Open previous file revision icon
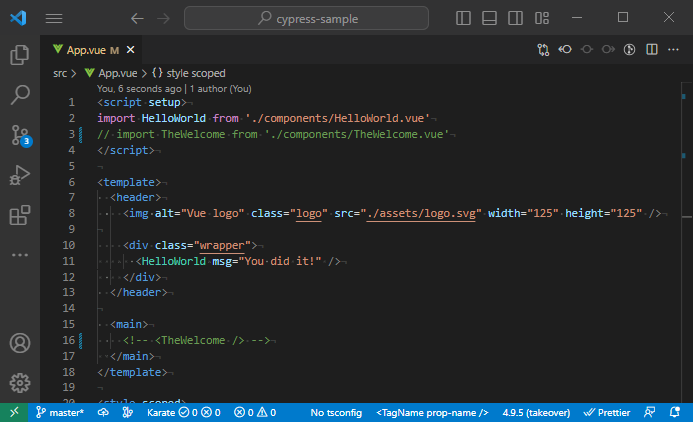Screen dimensions: 693x422 565,49
